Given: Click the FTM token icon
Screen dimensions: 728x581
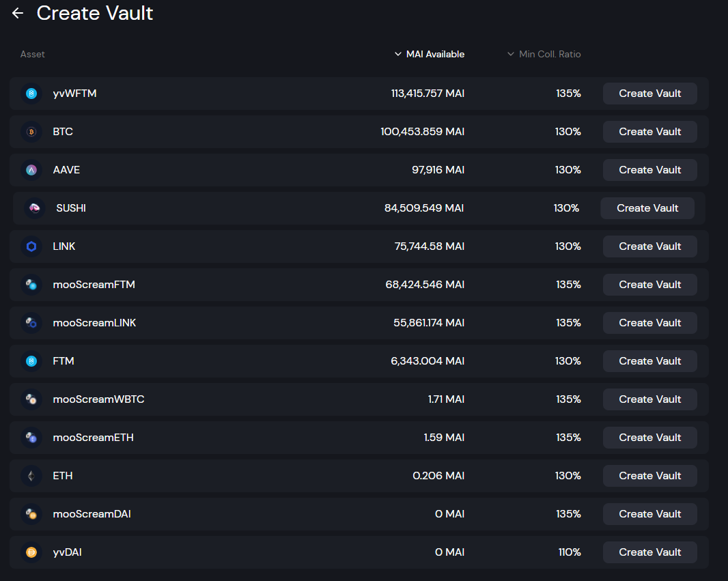Looking at the screenshot, I should [x=31, y=361].
